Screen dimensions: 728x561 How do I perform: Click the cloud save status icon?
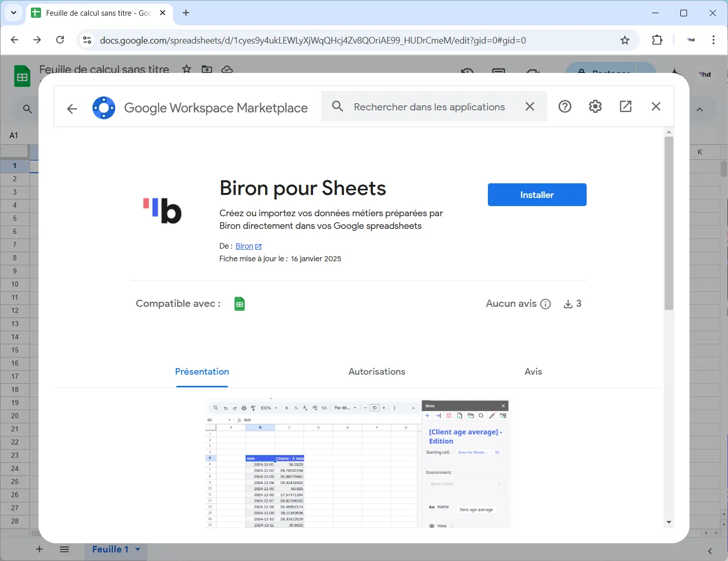227,69
